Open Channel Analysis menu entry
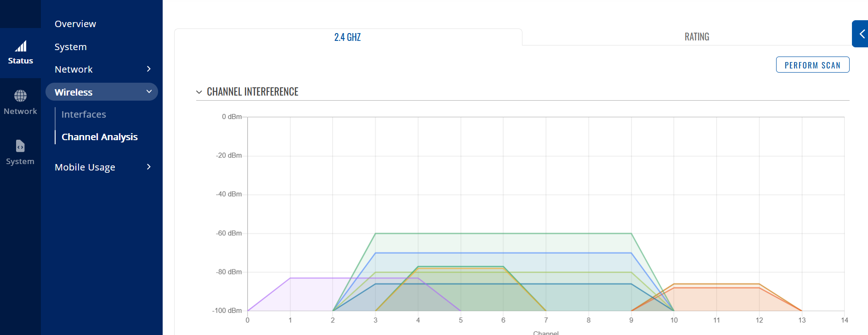The image size is (868, 335). click(x=99, y=137)
